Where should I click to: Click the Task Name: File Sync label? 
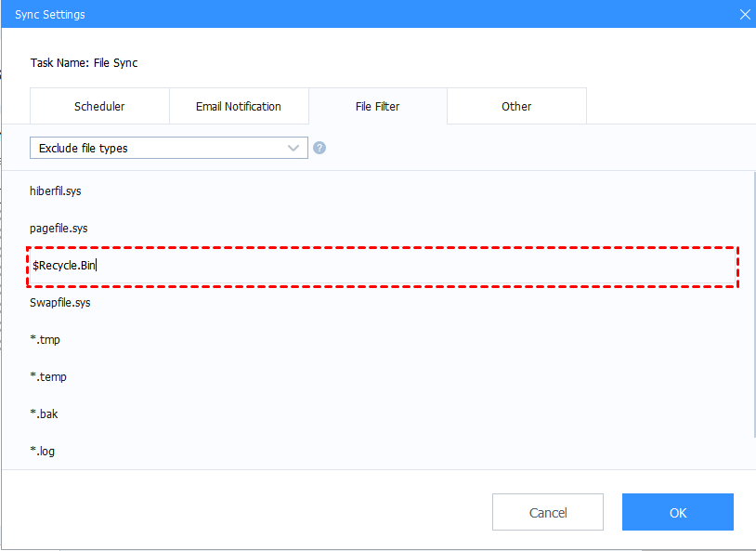pyautogui.click(x=84, y=63)
